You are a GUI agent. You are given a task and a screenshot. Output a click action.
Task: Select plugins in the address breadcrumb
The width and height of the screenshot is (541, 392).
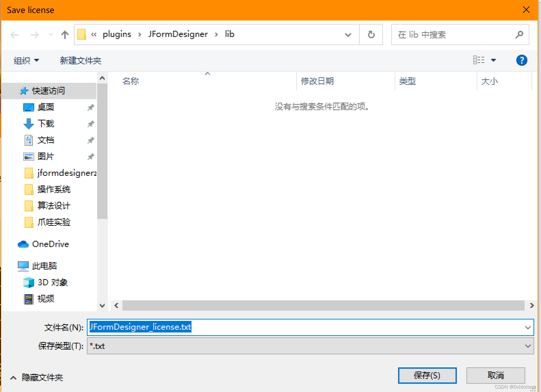coord(117,34)
